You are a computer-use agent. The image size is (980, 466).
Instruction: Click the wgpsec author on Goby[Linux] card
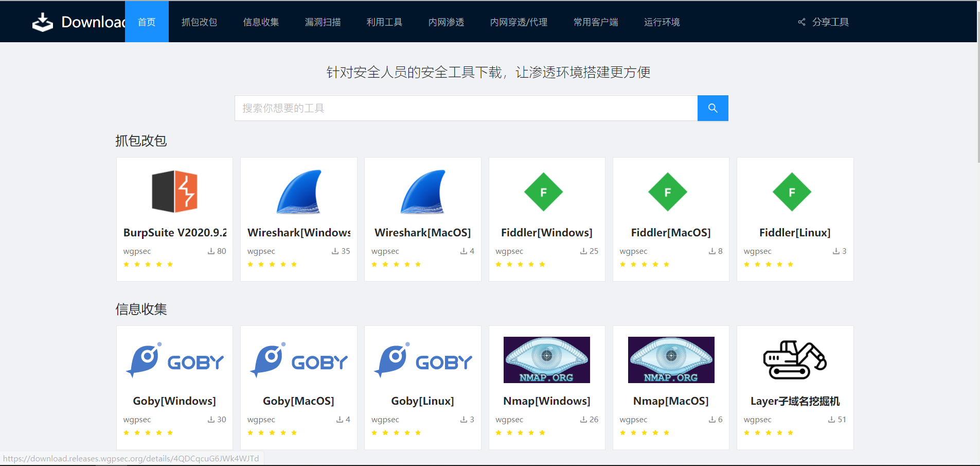click(x=385, y=420)
